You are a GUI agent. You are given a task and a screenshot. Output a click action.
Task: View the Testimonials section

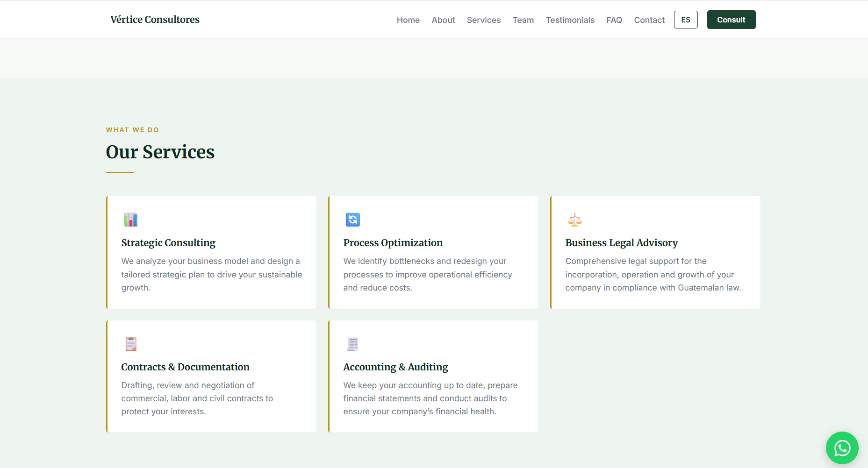coord(570,20)
